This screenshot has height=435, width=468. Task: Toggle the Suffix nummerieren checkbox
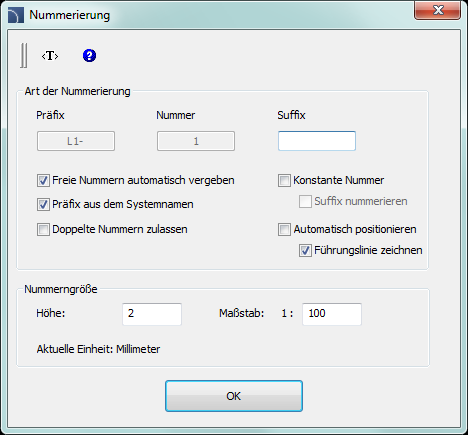(x=305, y=201)
